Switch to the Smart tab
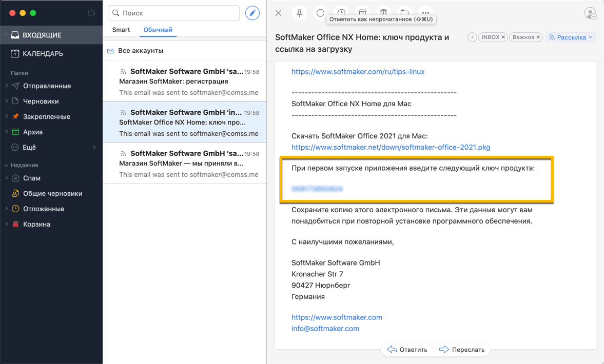604x364 pixels. coord(121,30)
